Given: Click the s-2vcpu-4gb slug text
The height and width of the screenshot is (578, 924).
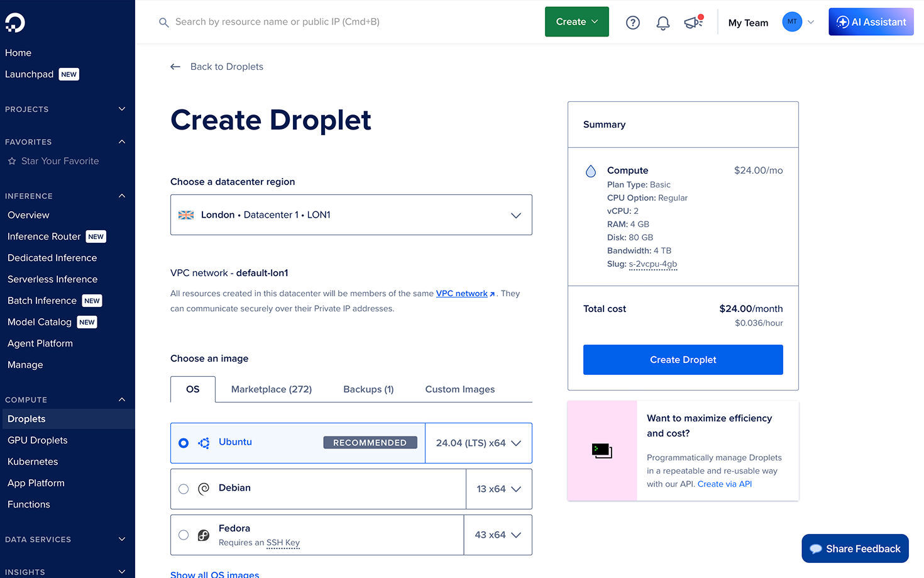Looking at the screenshot, I should click(x=653, y=264).
